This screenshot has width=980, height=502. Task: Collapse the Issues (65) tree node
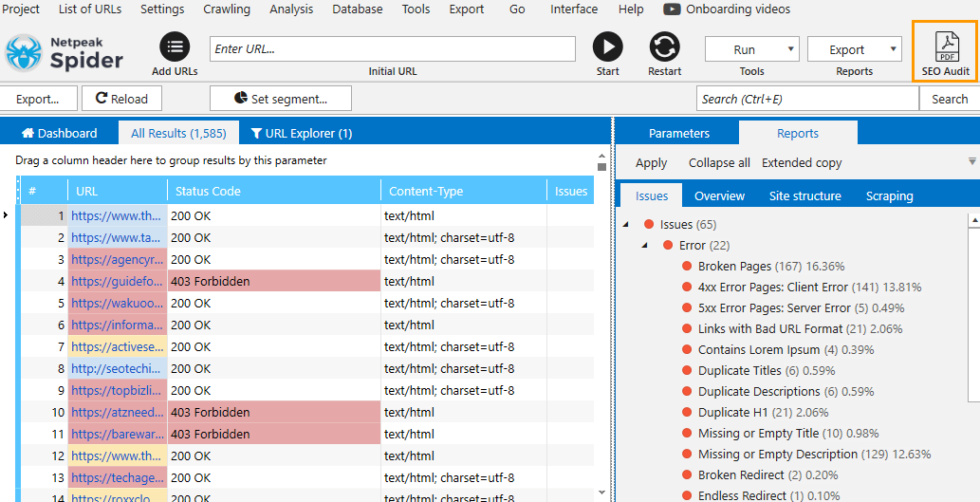coord(626,224)
